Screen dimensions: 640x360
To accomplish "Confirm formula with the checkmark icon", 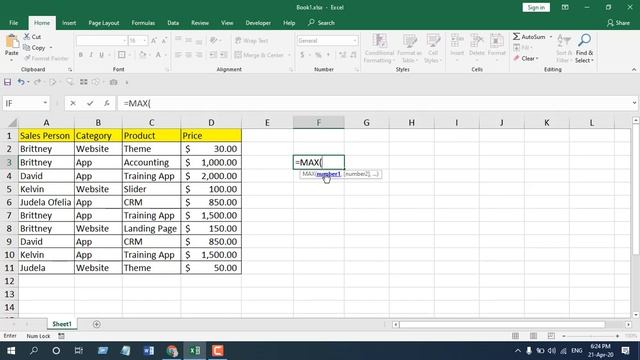I will click(x=90, y=103).
